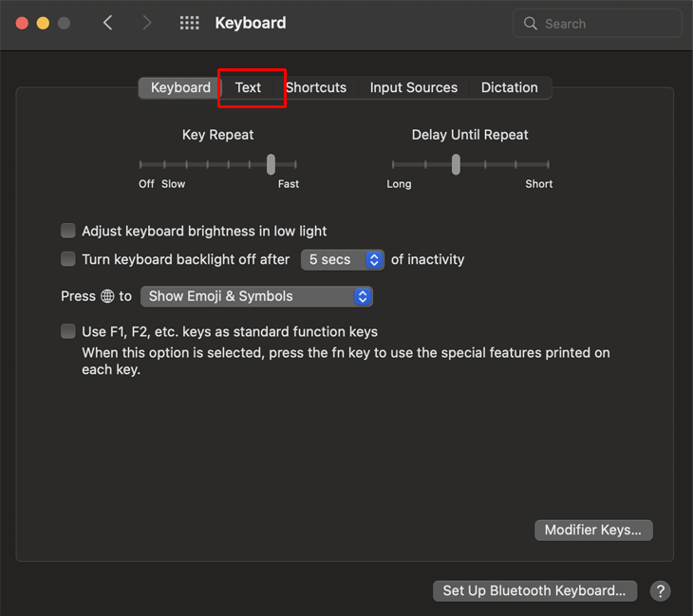
Task: Enable F1, F2 standard function keys option
Action: click(68, 331)
